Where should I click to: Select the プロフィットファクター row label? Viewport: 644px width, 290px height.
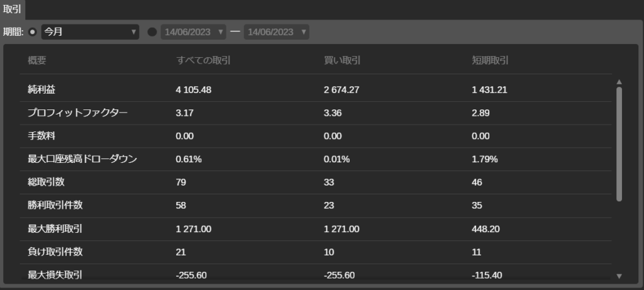[77, 113]
